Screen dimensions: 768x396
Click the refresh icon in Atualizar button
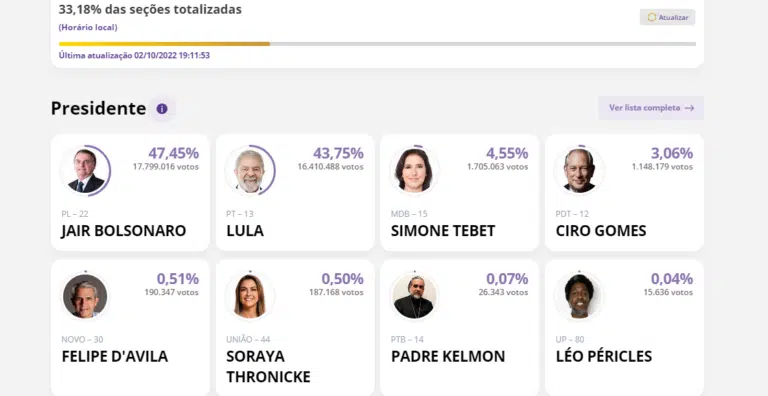pyautogui.click(x=651, y=17)
